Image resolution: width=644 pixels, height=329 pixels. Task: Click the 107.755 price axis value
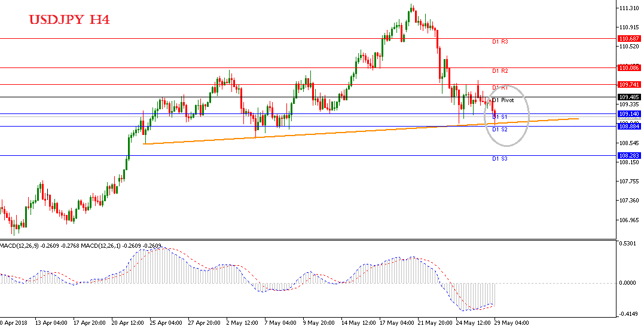628,182
